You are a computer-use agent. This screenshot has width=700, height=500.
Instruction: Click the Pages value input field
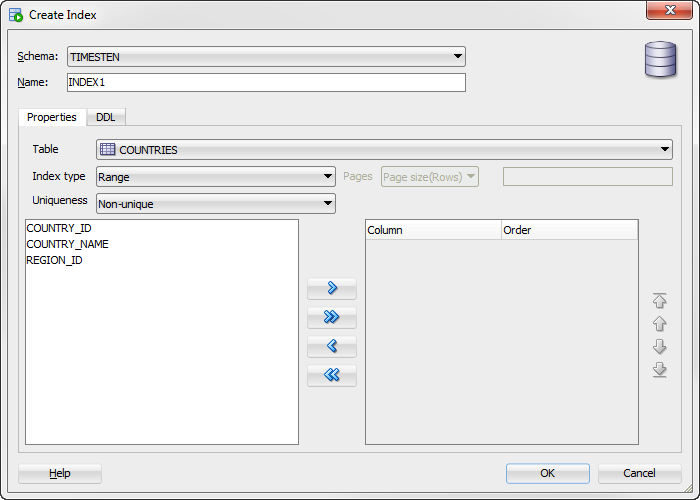(x=588, y=177)
